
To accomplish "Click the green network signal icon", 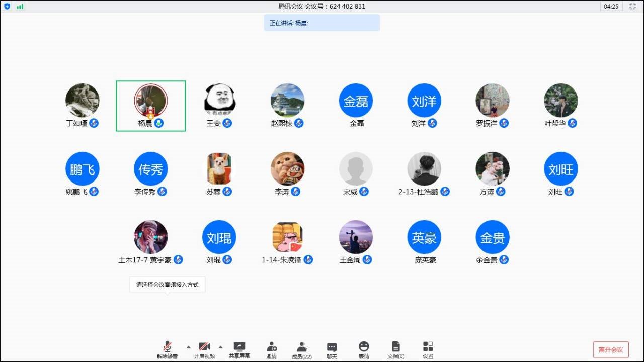I will tap(20, 7).
